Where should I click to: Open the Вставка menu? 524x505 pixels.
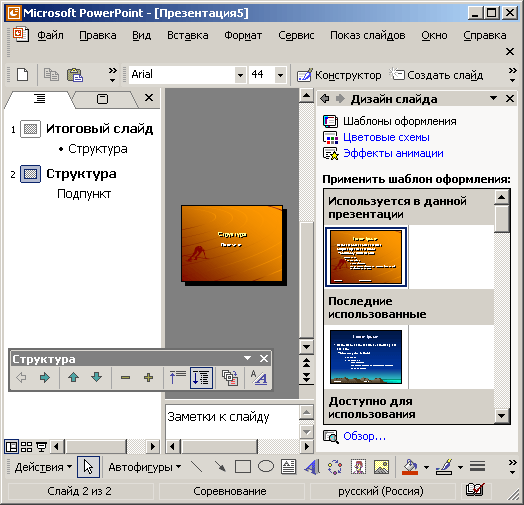pos(187,35)
